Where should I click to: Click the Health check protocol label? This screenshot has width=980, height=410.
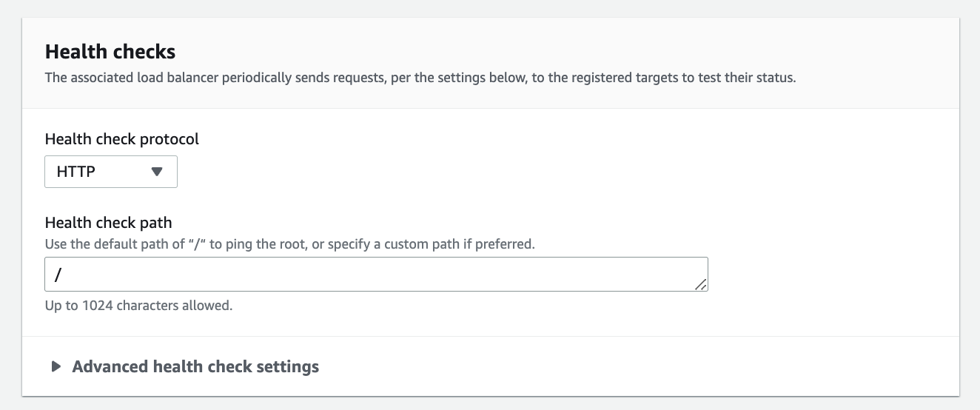pyautogui.click(x=122, y=139)
